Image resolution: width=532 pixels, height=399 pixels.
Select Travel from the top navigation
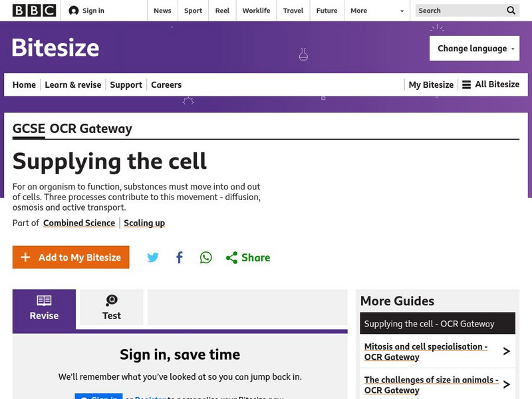[x=293, y=11]
